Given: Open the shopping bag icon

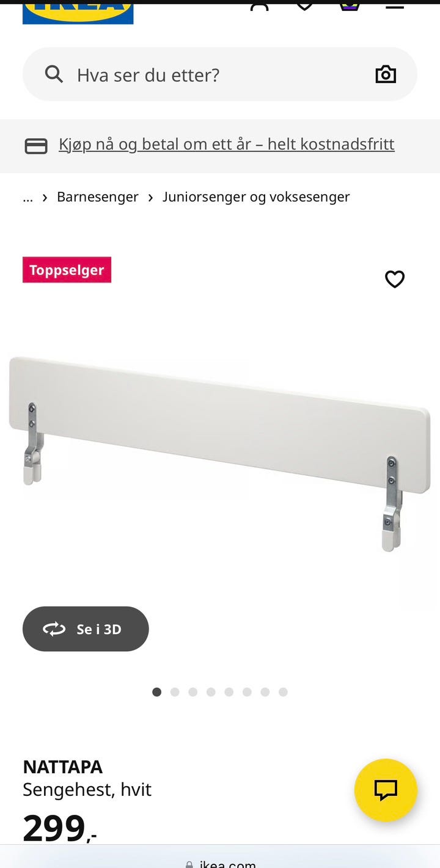Looking at the screenshot, I should pyautogui.click(x=350, y=7).
